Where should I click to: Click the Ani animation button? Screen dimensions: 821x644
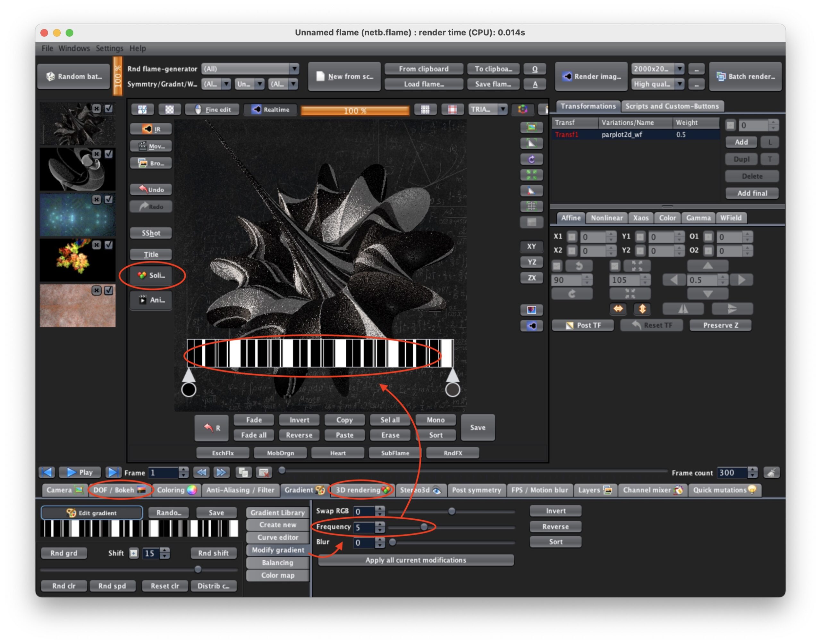coord(151,300)
